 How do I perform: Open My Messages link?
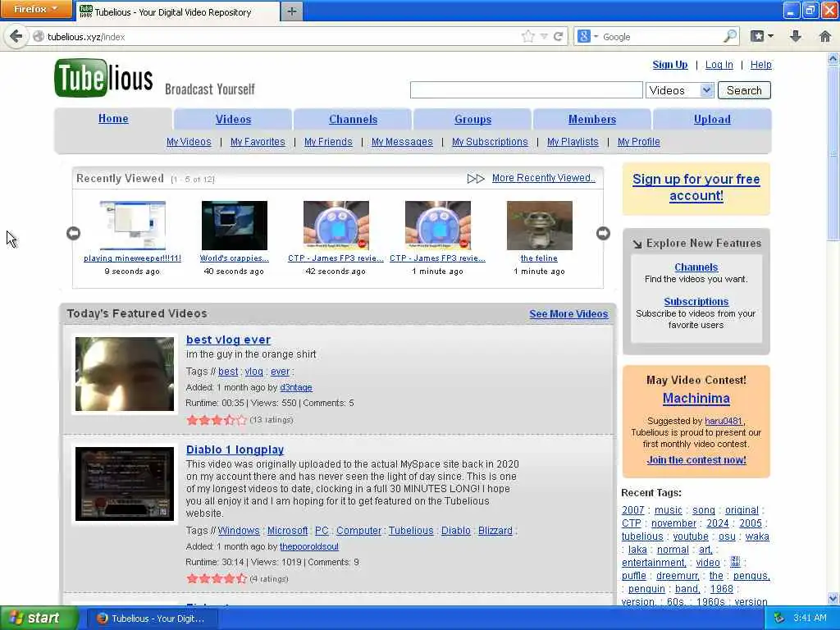(x=402, y=142)
